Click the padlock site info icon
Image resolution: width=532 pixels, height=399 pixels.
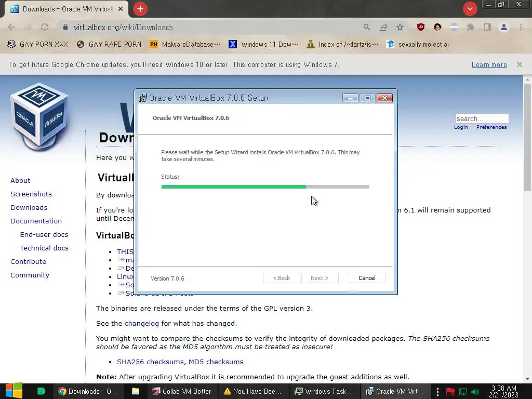coord(65,27)
